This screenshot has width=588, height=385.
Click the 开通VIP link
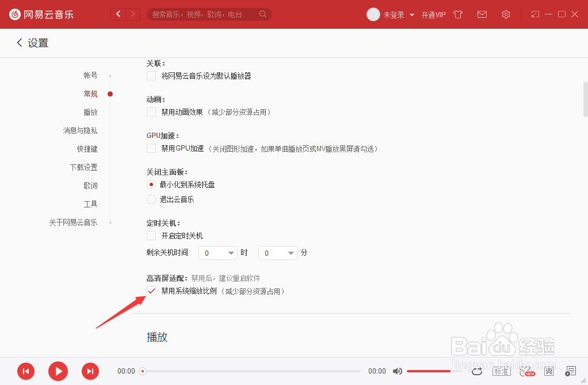coord(434,14)
